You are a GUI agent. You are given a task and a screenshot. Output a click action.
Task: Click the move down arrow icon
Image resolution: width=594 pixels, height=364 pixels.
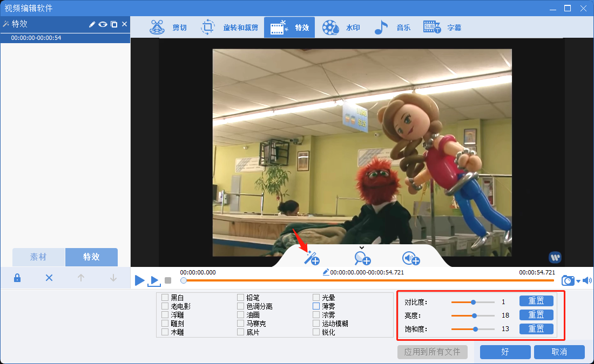click(113, 278)
